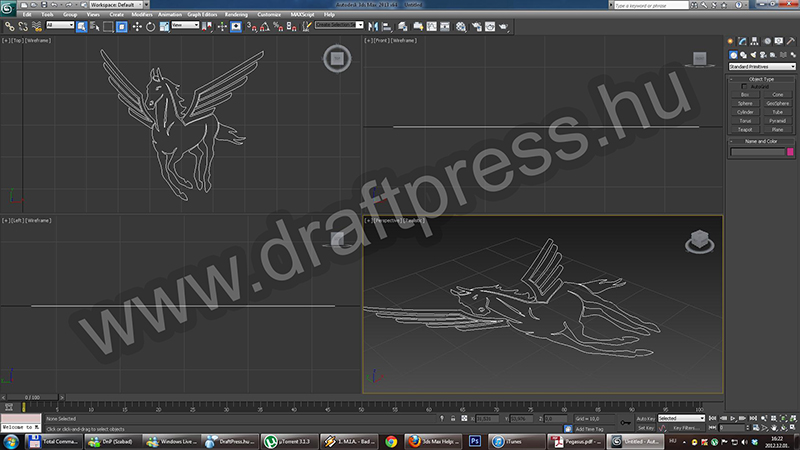Click the Bind to Space Warp icon
Screen dimensions: 800x450
pos(36,27)
